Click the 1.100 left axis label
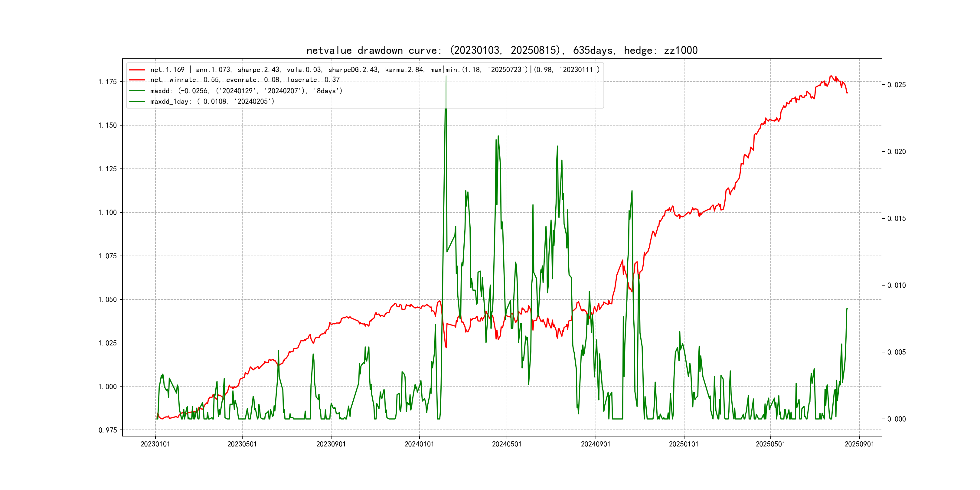The image size is (980, 490). (x=107, y=212)
